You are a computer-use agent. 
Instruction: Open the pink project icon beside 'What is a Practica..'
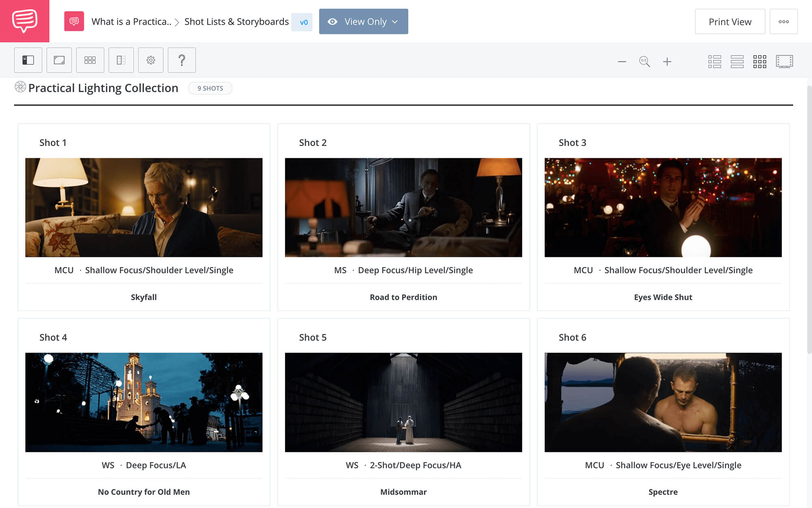(74, 21)
